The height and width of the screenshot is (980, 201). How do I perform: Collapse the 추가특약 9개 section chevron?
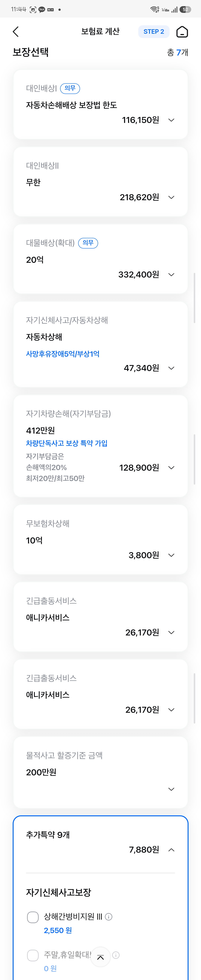(171, 849)
